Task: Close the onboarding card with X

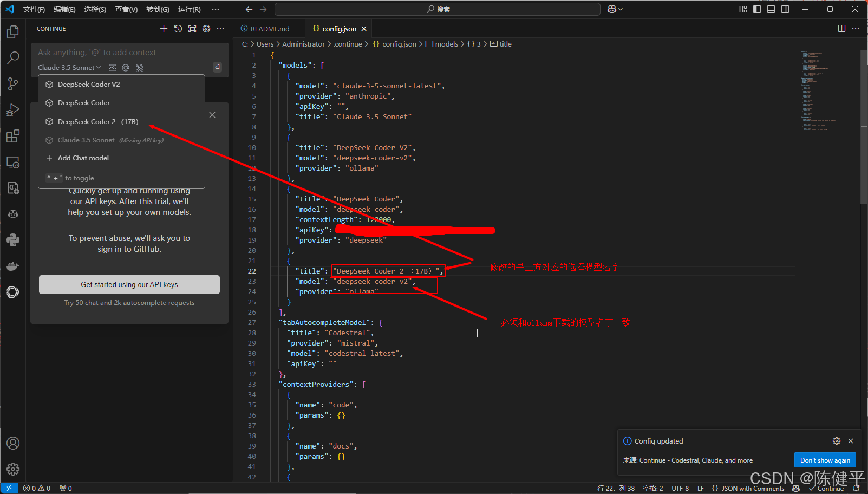Action: point(212,115)
